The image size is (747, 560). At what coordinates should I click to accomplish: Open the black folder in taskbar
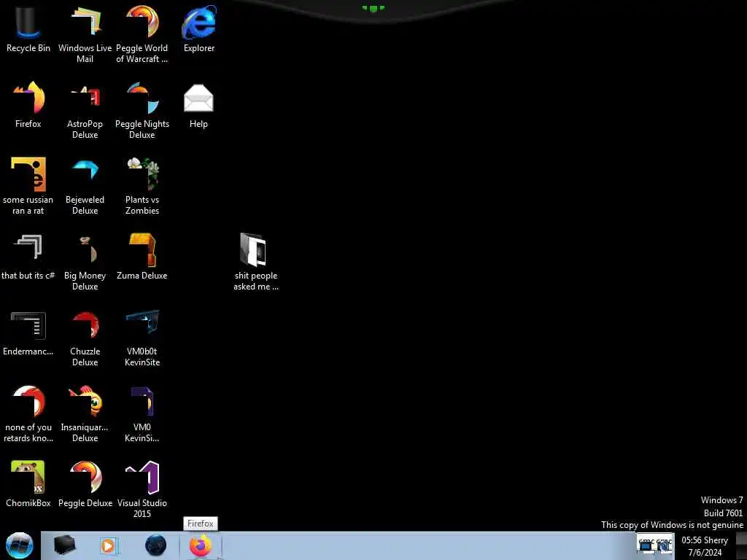pyautogui.click(x=65, y=545)
